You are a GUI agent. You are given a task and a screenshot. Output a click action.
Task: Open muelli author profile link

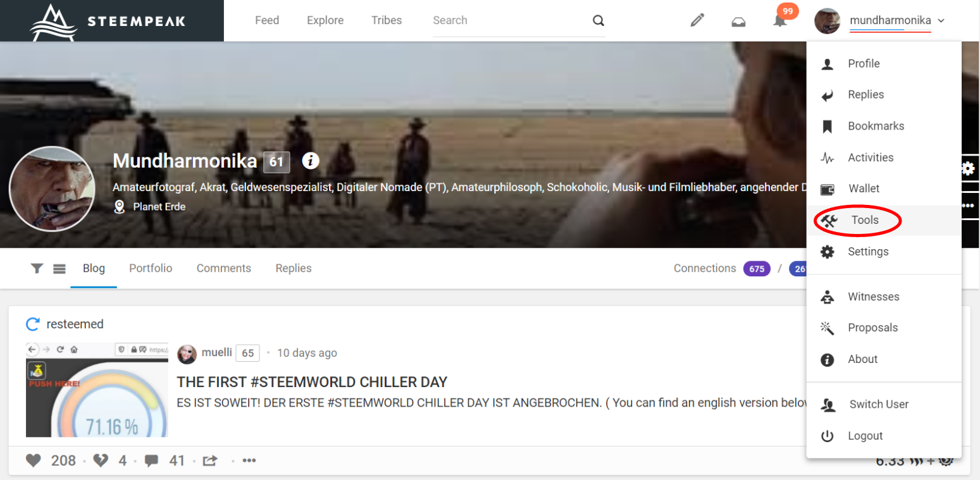[216, 352]
